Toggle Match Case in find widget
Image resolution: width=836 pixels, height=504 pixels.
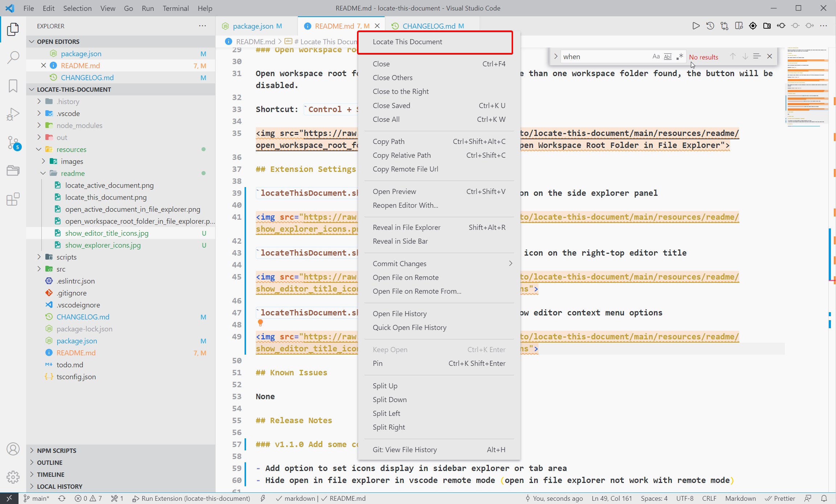656,57
